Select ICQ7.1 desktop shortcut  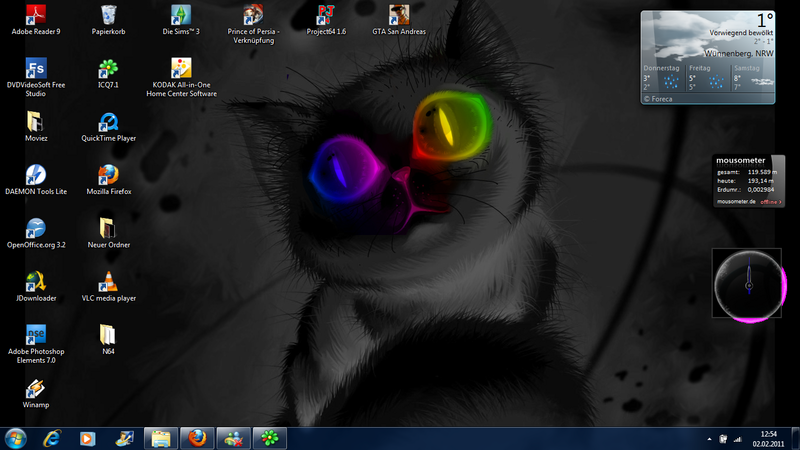point(108,73)
